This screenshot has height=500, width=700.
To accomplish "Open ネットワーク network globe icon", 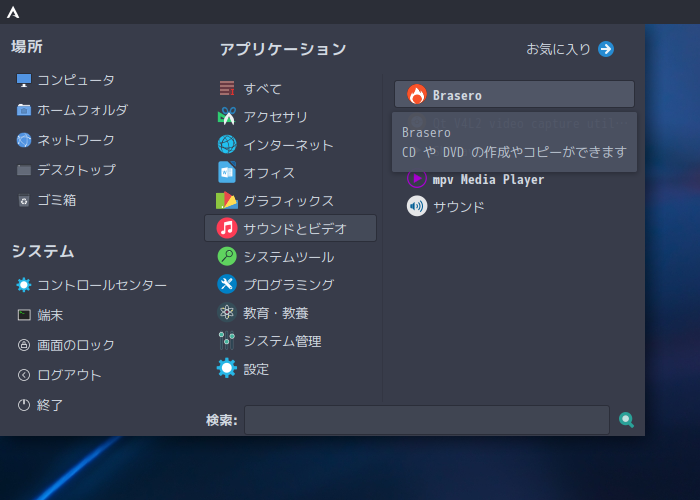I will [24, 140].
